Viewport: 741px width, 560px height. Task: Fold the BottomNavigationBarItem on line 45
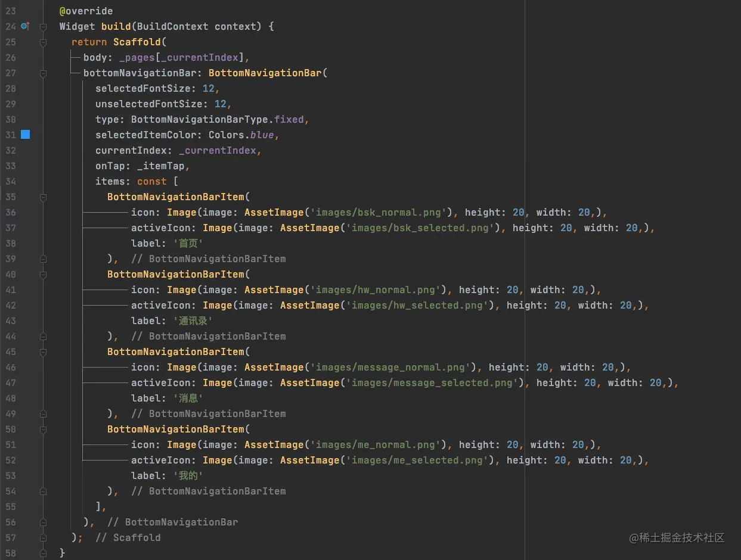coord(43,352)
